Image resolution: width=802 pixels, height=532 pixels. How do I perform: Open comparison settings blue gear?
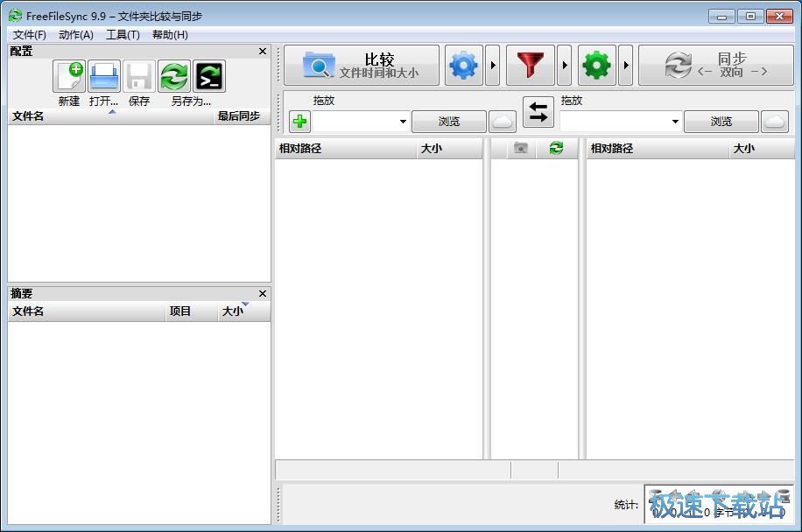[464, 66]
